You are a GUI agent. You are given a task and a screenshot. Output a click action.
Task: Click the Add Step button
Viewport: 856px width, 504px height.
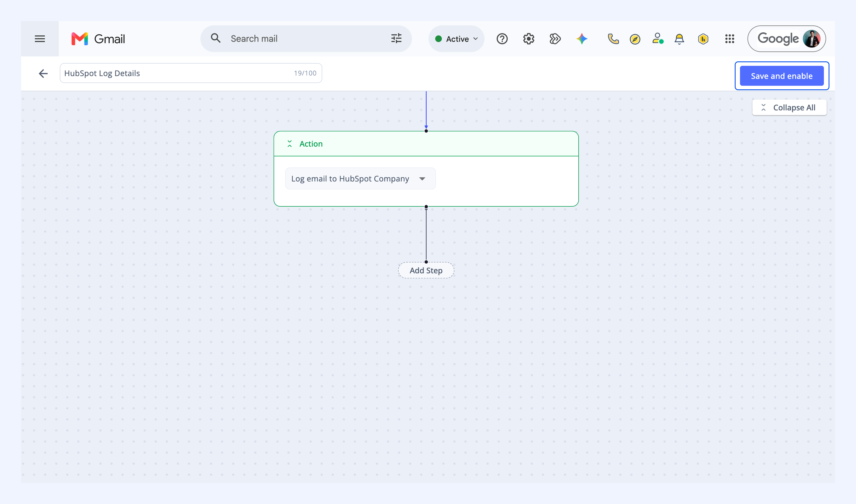click(426, 270)
